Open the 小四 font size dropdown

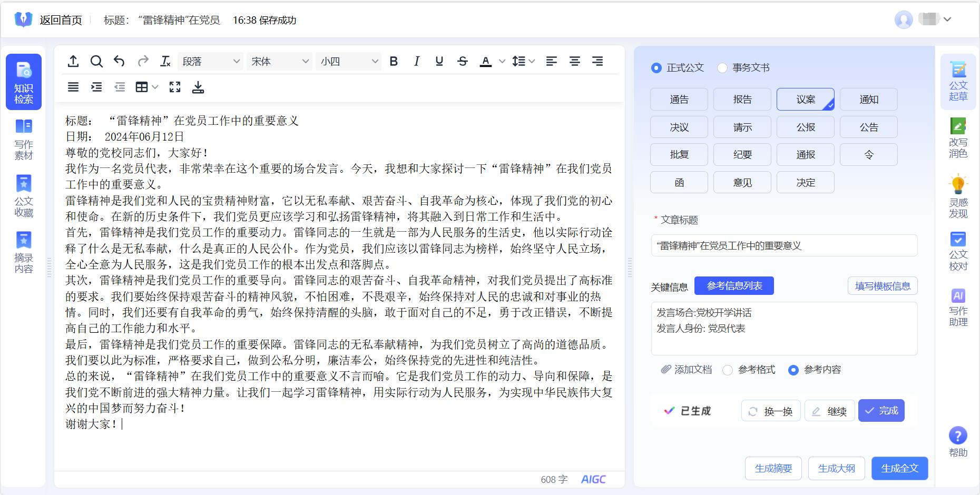tap(348, 62)
